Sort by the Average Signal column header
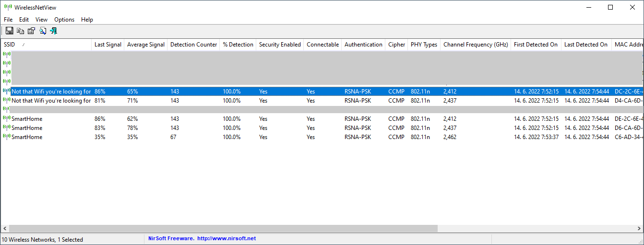Viewport: 644px width, 245px height. (146, 45)
